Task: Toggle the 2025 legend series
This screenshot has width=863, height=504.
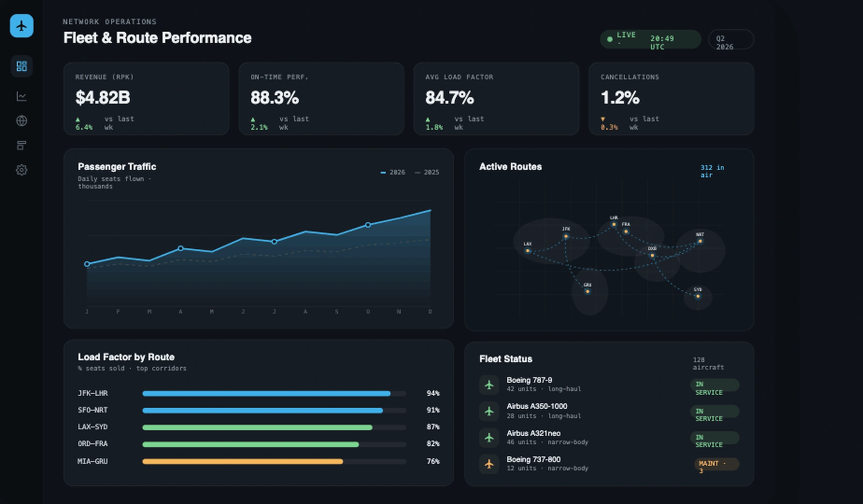Action: 427,172
